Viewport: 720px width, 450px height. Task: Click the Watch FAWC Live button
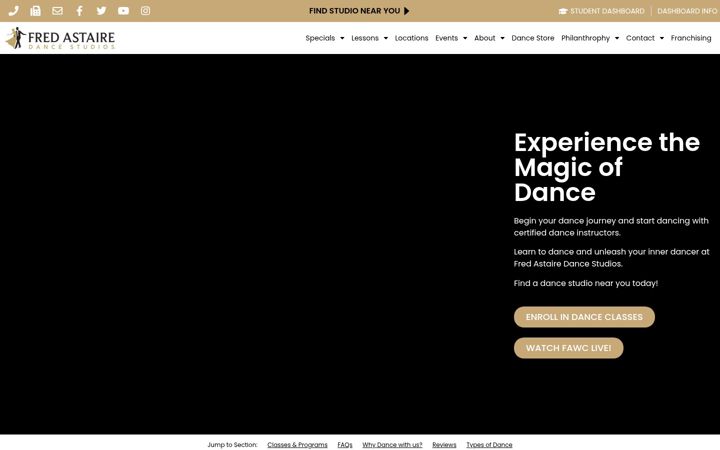coord(568,348)
